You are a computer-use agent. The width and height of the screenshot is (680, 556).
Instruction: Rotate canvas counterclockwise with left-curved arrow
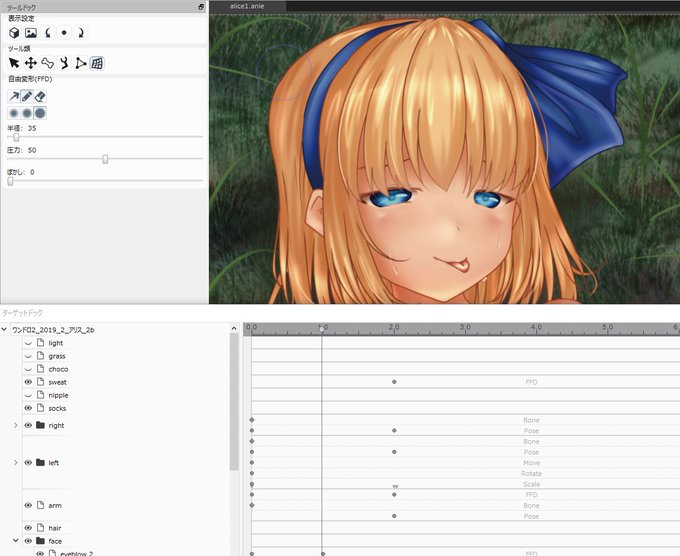48,33
